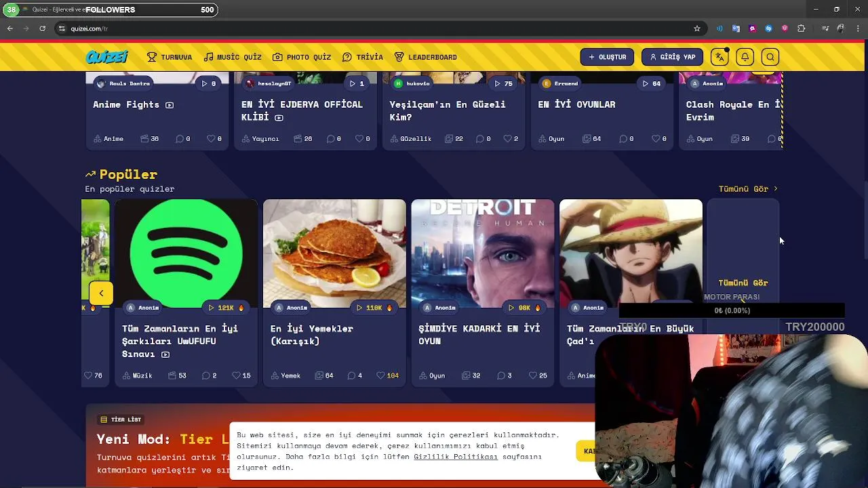
Task: View site information icon in address bar
Action: (x=62, y=28)
